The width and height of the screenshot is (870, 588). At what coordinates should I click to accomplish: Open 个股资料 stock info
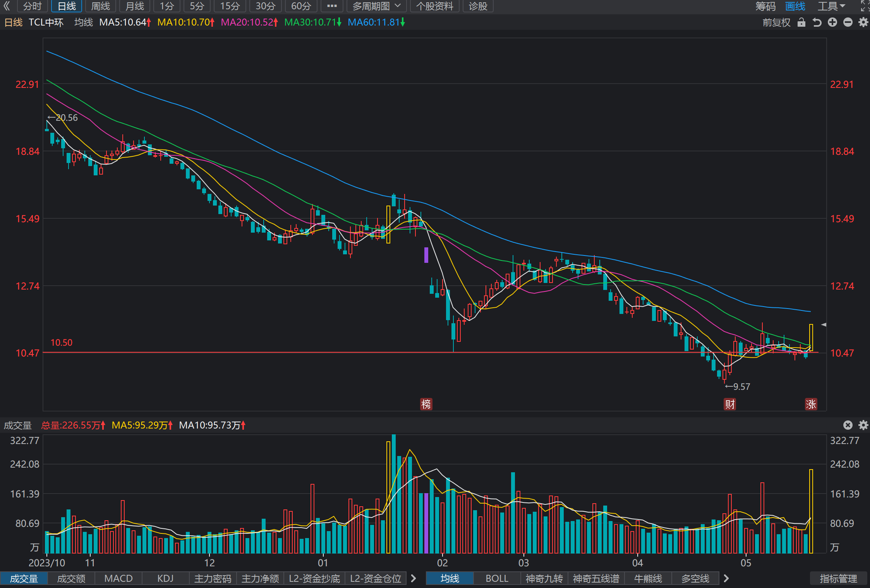tap(434, 6)
